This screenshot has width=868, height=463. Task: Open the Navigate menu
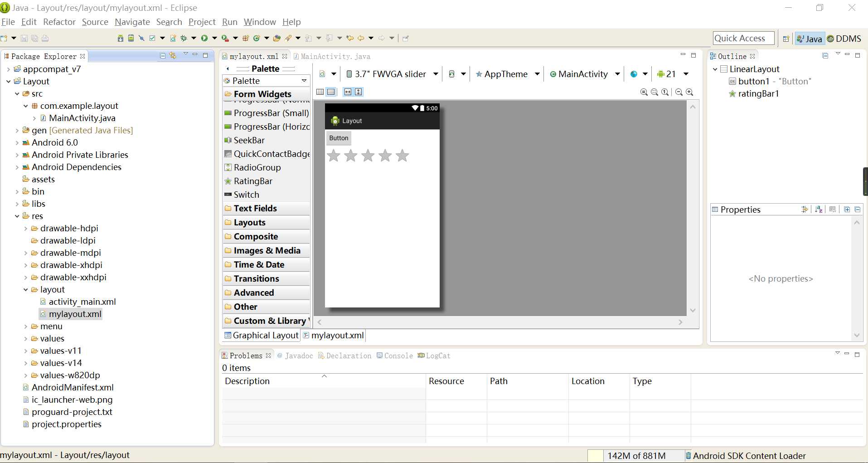pyautogui.click(x=132, y=22)
